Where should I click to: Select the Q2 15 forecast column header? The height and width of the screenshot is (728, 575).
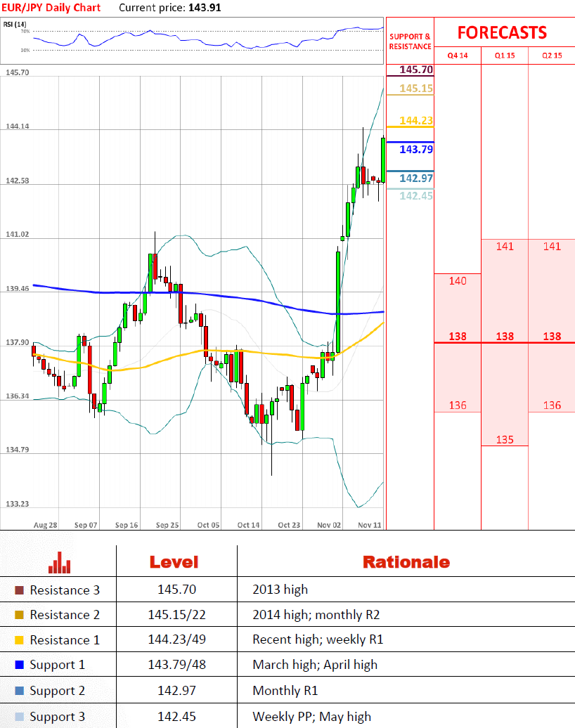tap(552, 56)
